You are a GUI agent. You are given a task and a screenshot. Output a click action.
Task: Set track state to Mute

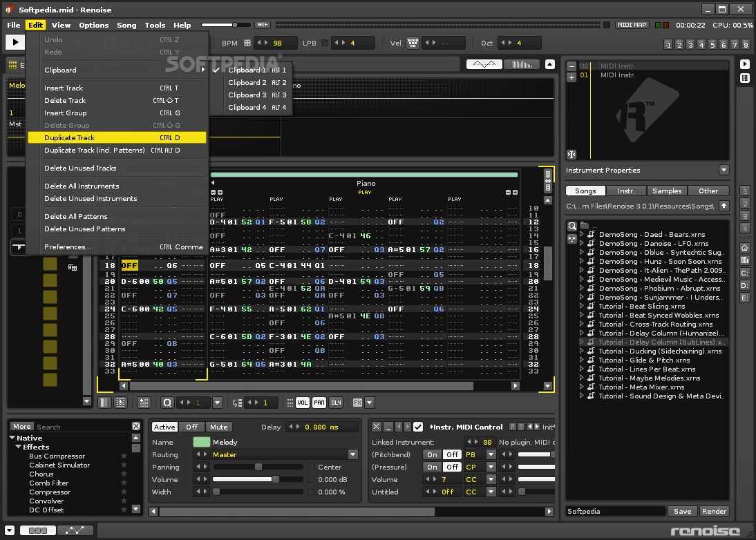[218, 427]
